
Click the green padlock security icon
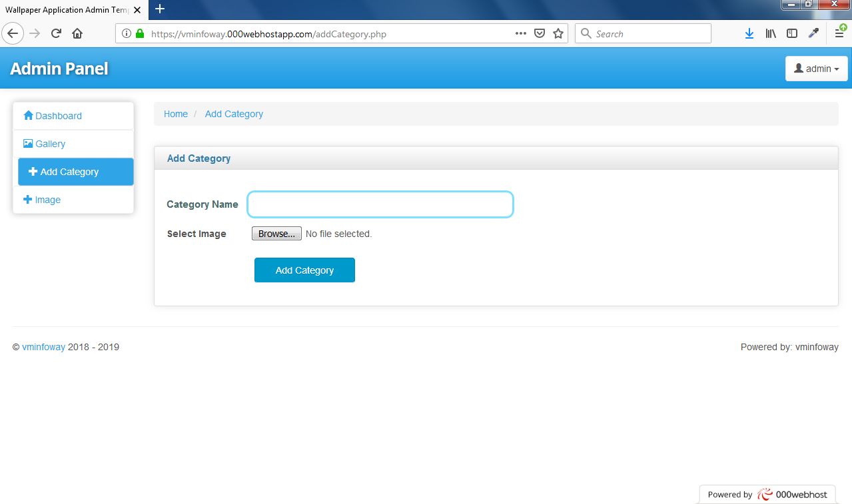pyautogui.click(x=140, y=33)
